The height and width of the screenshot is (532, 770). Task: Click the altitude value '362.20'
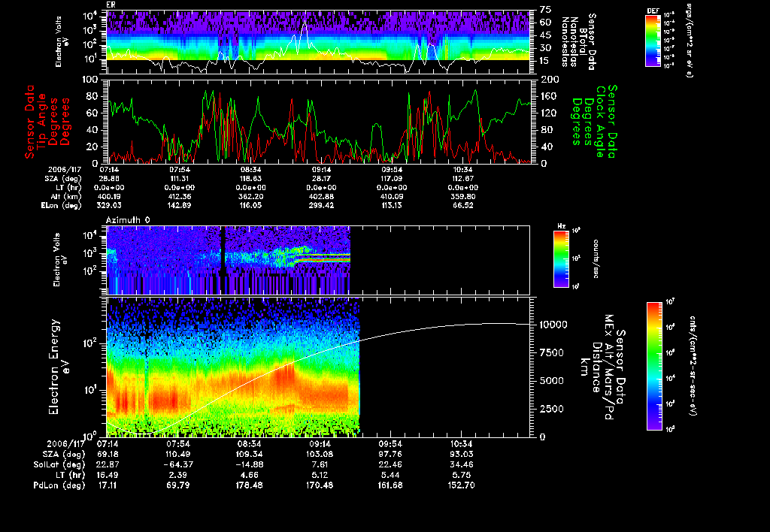[x=250, y=196]
